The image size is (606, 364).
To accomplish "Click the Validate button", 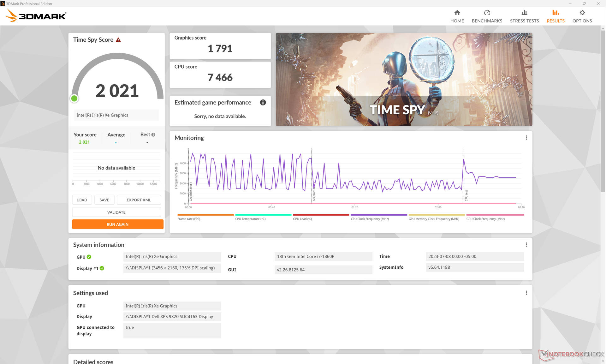I will click(x=116, y=212).
